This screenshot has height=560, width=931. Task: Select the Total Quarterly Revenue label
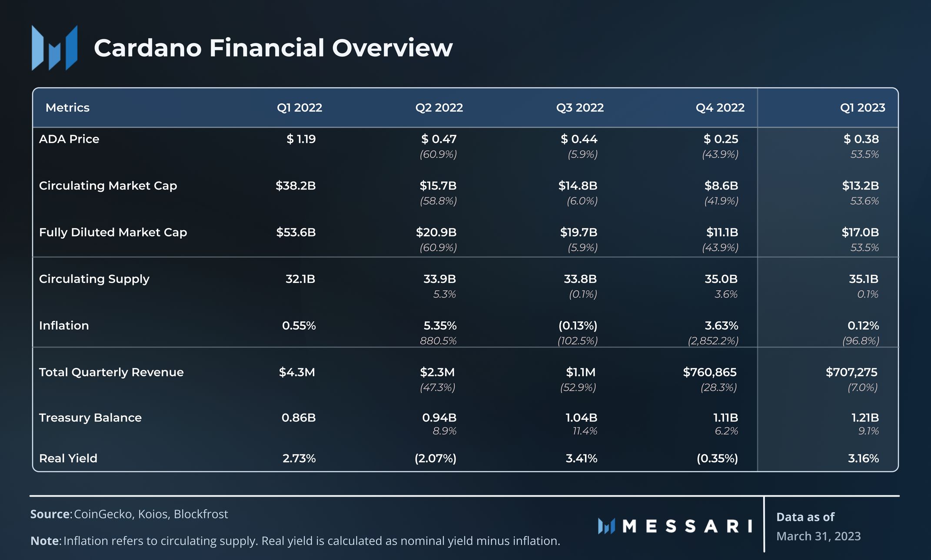111,372
